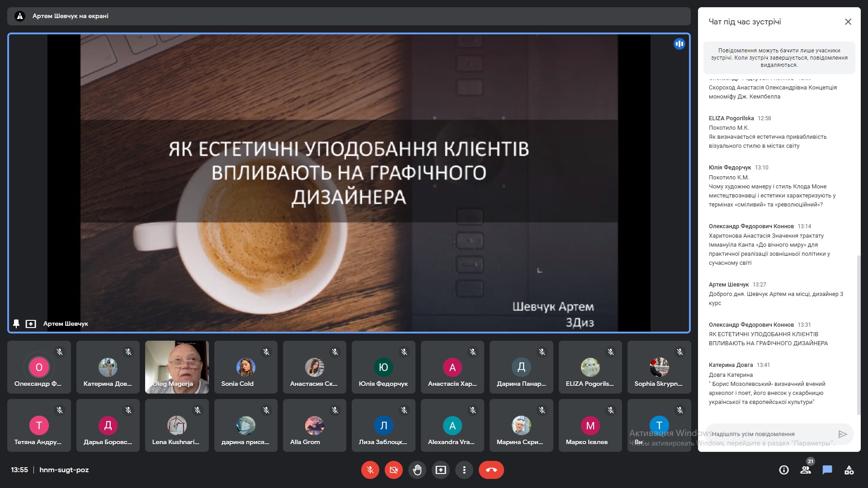Click muted mic icon on Марко Ієвлев tile
Image resolution: width=868 pixels, height=488 pixels.
pos(611,410)
